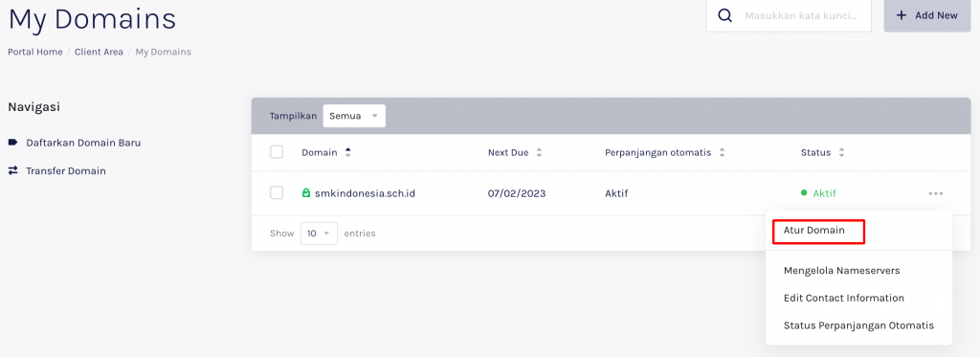Click the arrows icon beside Transfer Domain
This screenshot has width=980, height=357.
click(x=12, y=170)
